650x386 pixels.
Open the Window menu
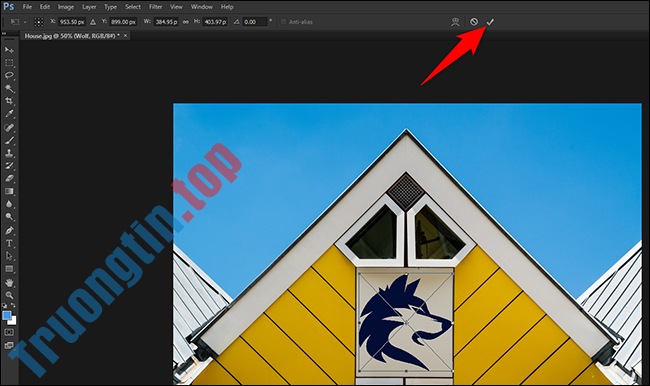(x=201, y=7)
